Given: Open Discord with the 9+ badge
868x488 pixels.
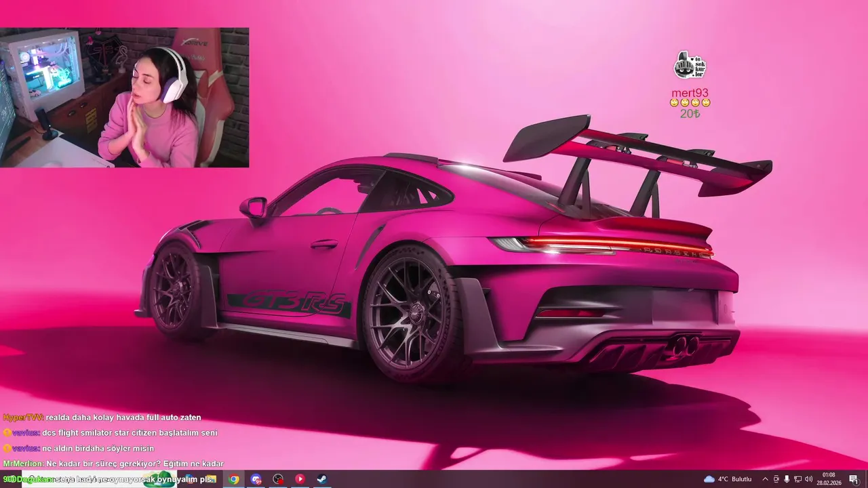Looking at the screenshot, I should coord(256,479).
